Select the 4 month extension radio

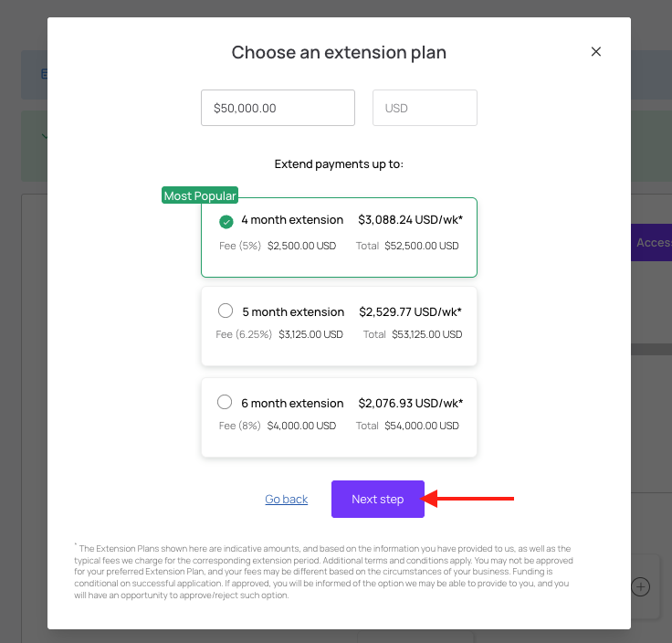click(x=226, y=222)
